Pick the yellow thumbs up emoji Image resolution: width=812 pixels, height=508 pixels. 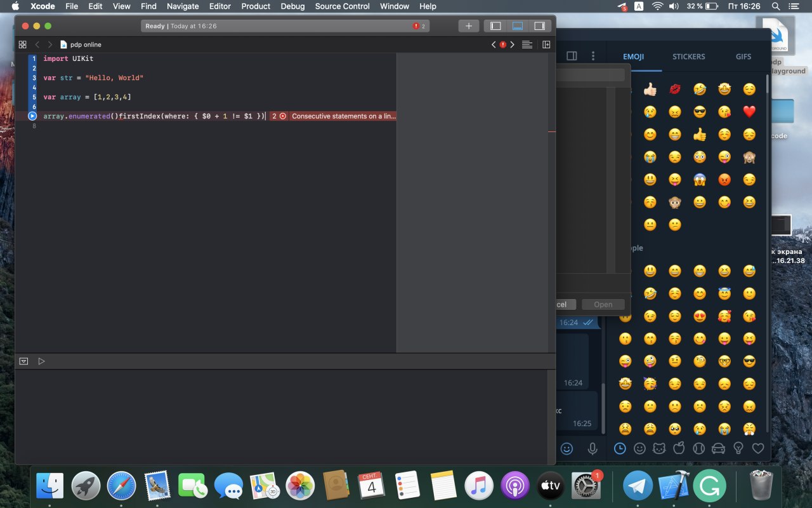pos(700,135)
